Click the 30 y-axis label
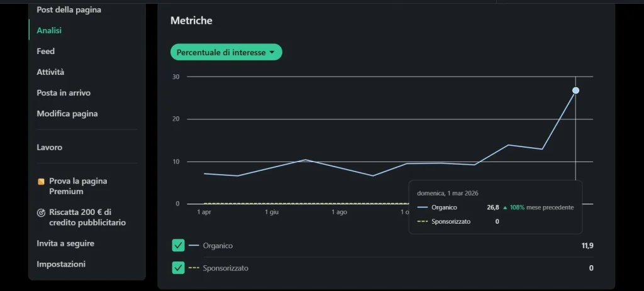The image size is (644, 291). 176,77
